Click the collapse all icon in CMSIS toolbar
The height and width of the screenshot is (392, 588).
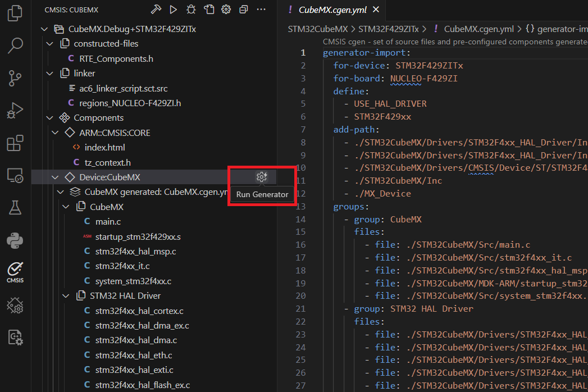click(244, 10)
